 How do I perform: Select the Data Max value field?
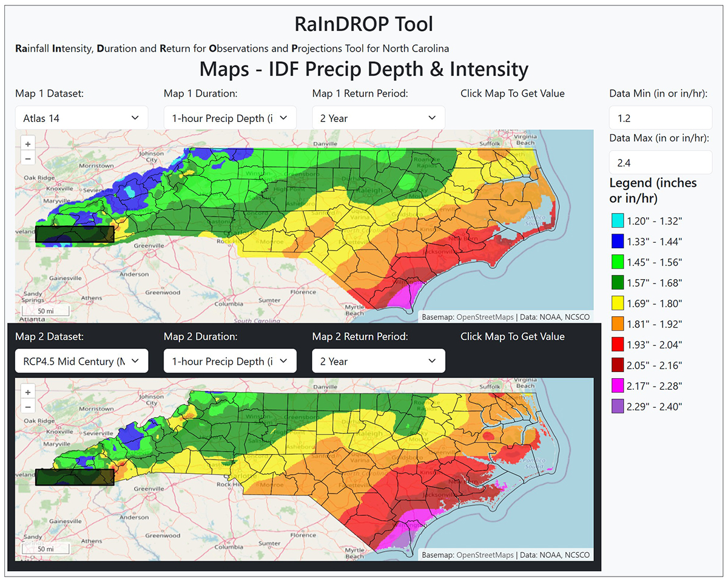coord(660,162)
